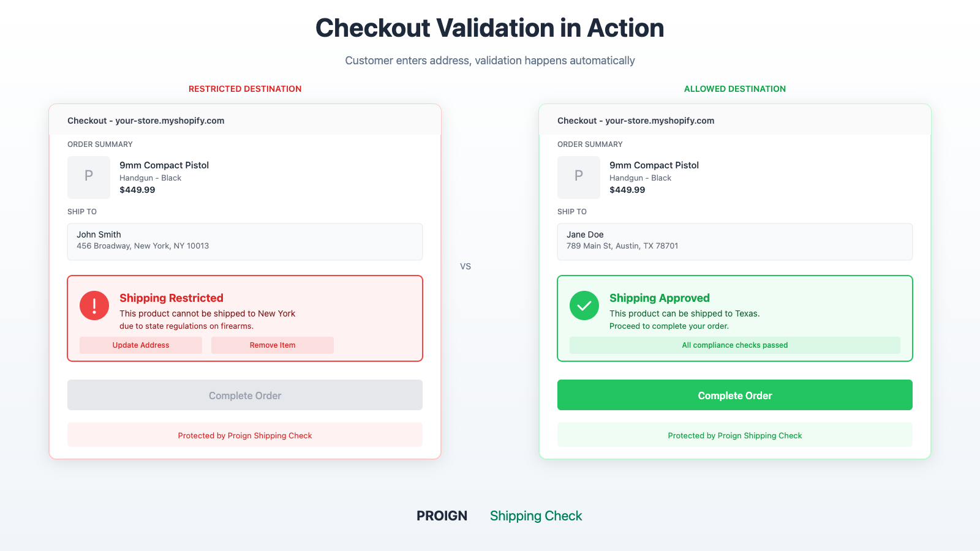Viewport: 980px width, 551px height.
Task: Click the $449.99 price on the approved order
Action: point(627,190)
